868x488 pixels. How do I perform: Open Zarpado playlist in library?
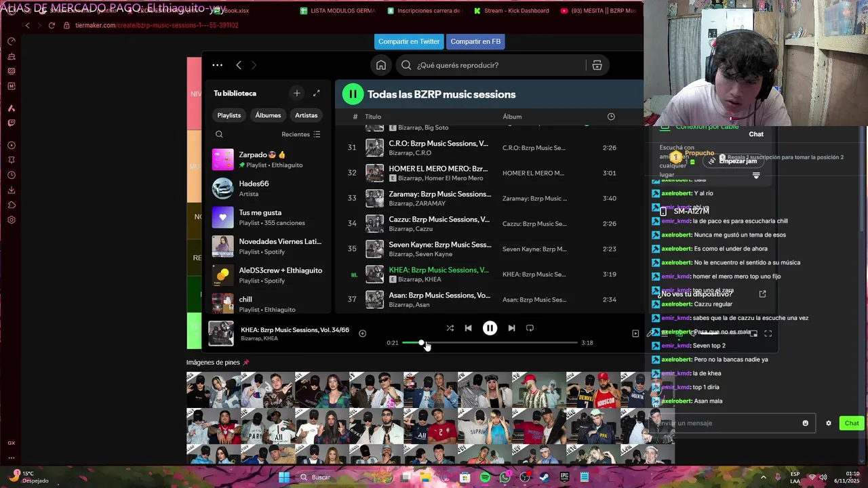268,160
